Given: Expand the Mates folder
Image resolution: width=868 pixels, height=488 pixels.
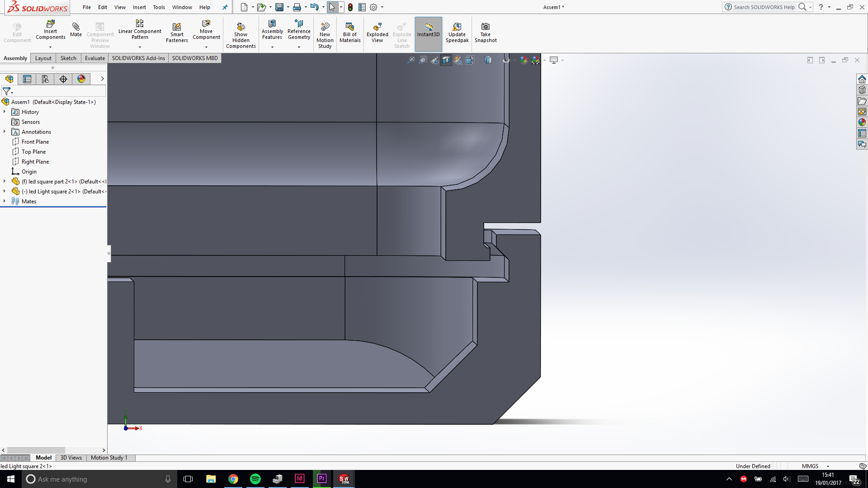Looking at the screenshot, I should pyautogui.click(x=5, y=201).
